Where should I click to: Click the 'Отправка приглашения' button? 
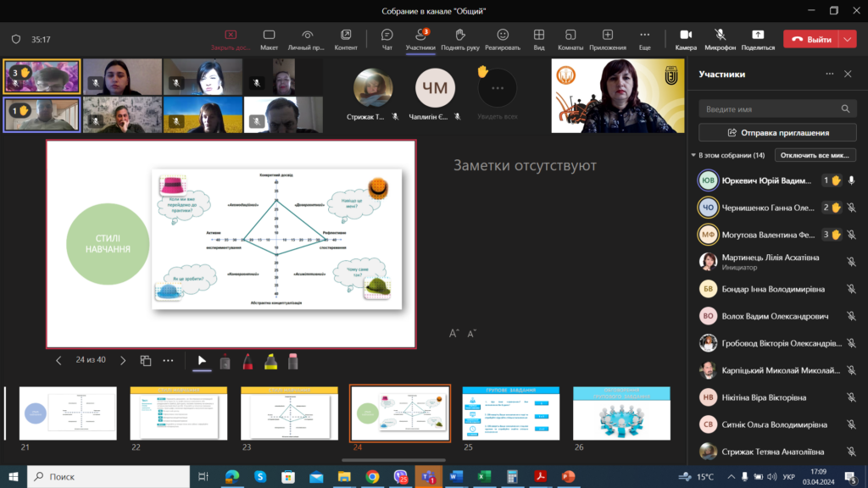pos(777,133)
